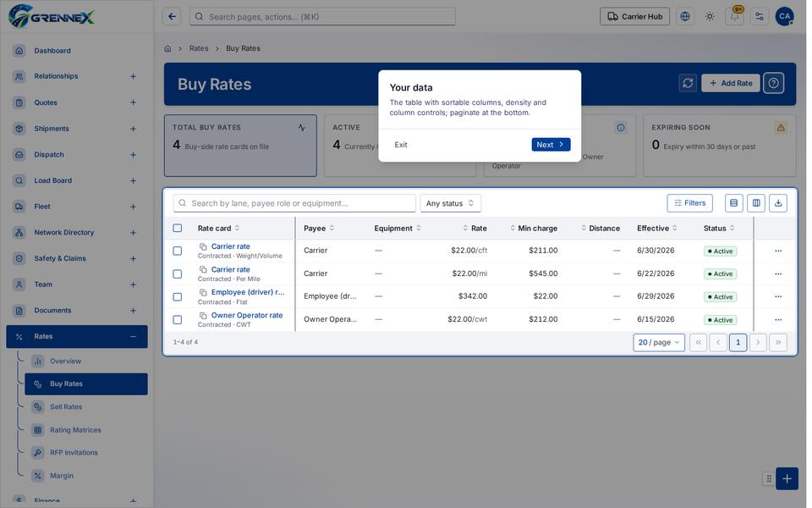This screenshot has width=812, height=508.
Task: Open the column controls icon
Action: click(x=756, y=203)
